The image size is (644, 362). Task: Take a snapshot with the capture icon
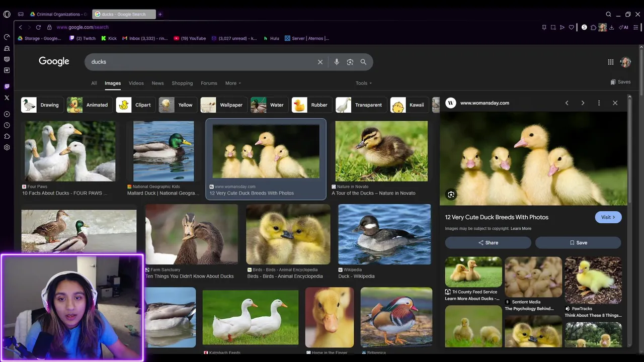pos(553,27)
